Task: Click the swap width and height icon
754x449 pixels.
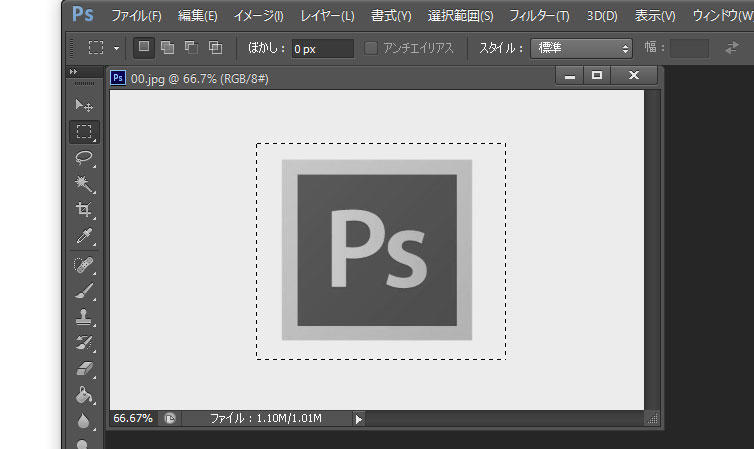Action: tap(732, 48)
